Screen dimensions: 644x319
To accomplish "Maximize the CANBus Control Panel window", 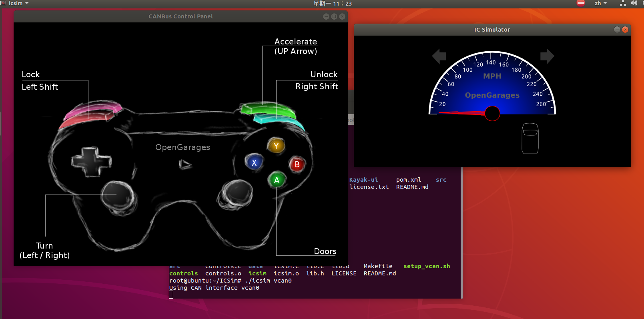I will click(334, 16).
